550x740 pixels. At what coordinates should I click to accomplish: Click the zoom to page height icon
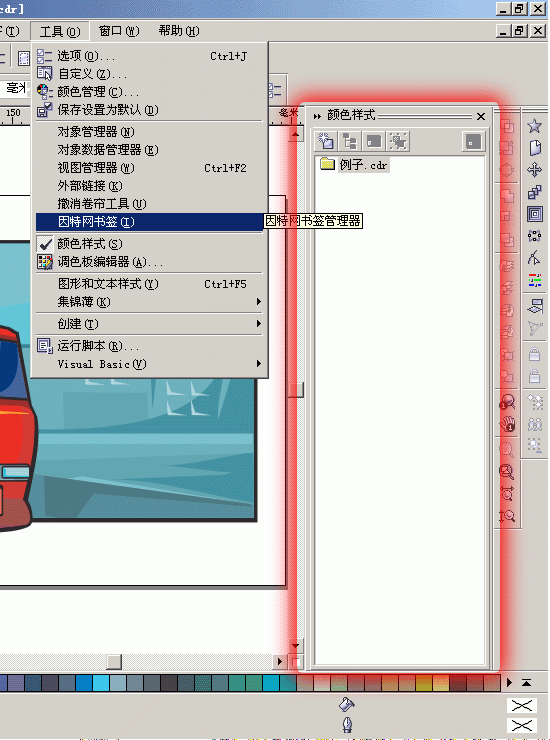[507, 516]
